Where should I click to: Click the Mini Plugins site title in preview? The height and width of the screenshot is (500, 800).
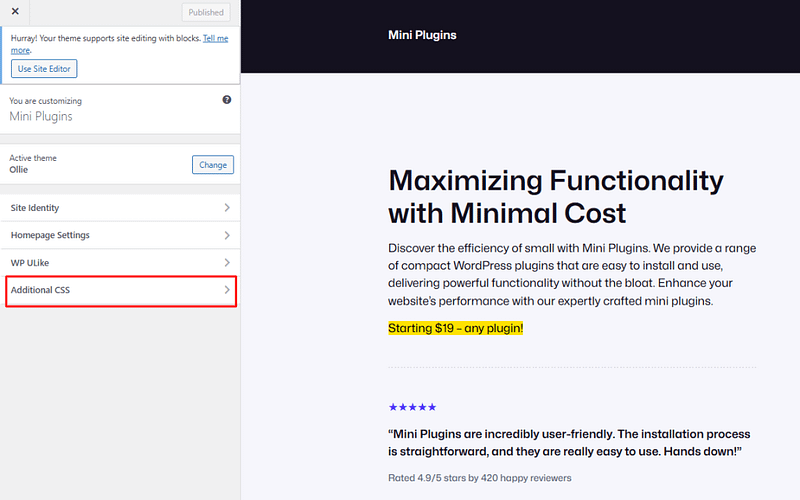point(422,35)
